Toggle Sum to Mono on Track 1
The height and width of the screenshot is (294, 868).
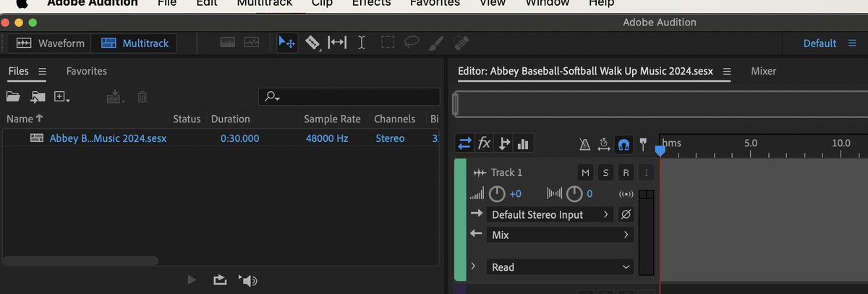(x=626, y=194)
